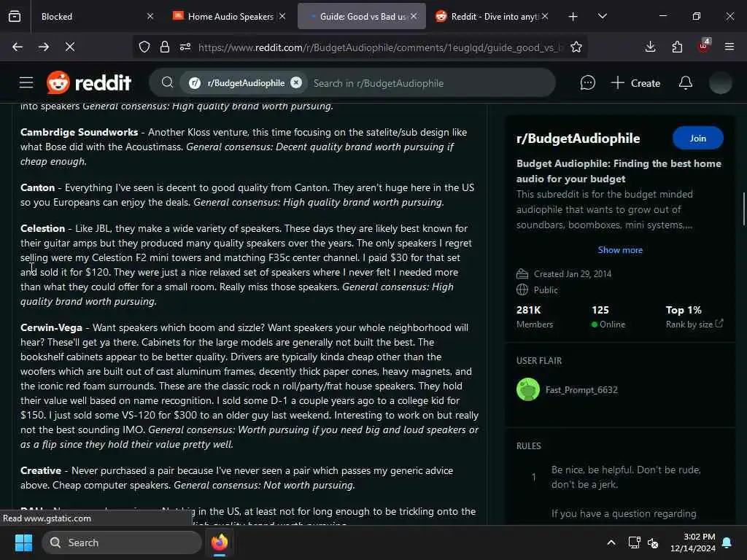Screen dimensions: 747x560
Task: Join the r/BudgetAudiophile community
Action: pyautogui.click(x=697, y=138)
